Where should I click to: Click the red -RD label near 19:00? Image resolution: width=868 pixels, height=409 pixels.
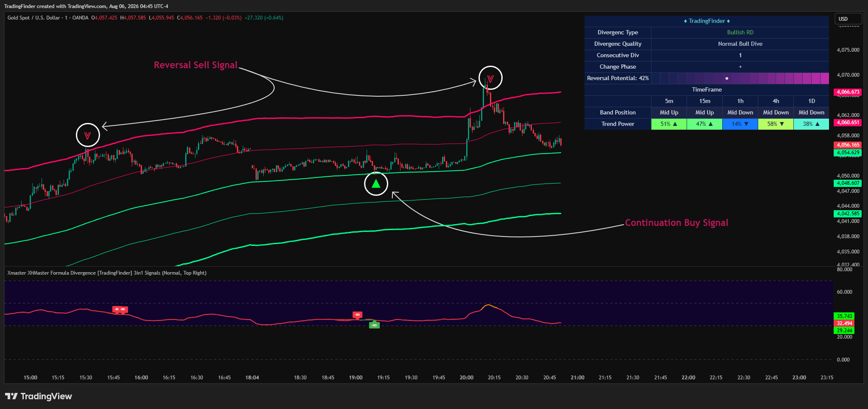(358, 315)
